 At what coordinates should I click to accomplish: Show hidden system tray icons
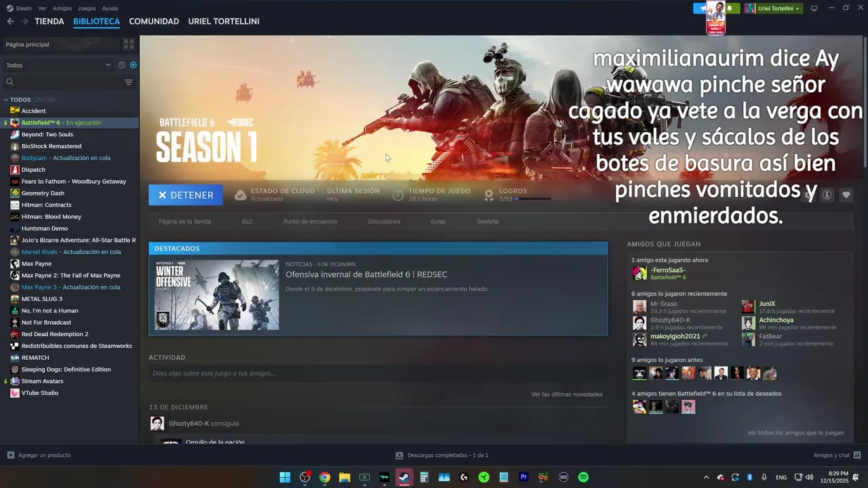706,477
